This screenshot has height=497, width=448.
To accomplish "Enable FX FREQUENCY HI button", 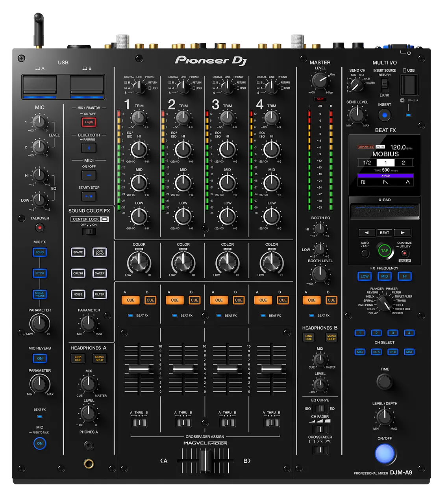I will pyautogui.click(x=404, y=276).
